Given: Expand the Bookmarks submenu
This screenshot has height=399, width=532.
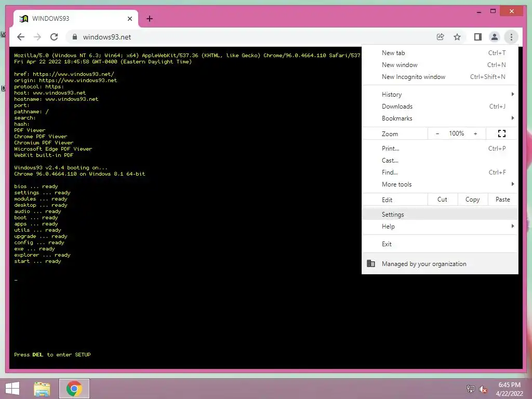Looking at the screenshot, I should tap(440, 118).
